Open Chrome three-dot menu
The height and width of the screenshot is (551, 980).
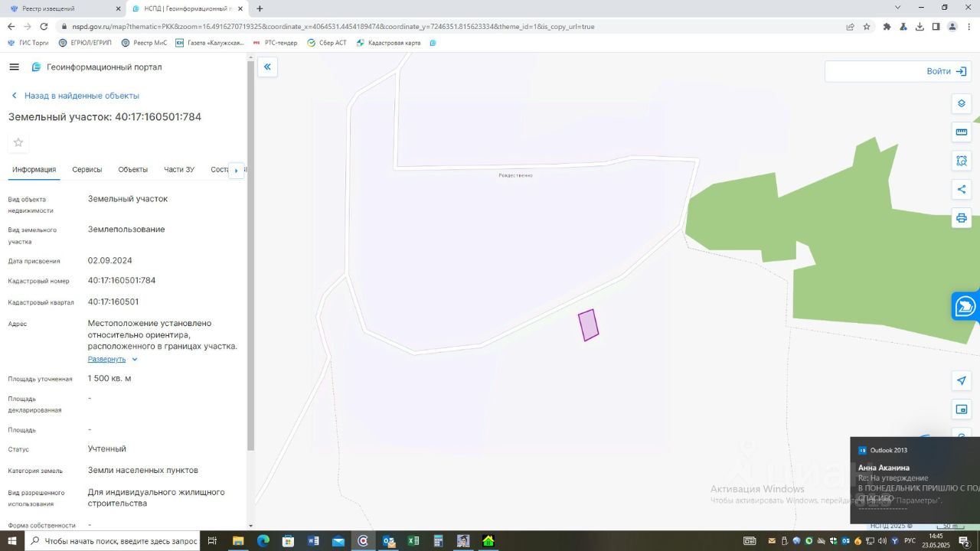point(969,27)
